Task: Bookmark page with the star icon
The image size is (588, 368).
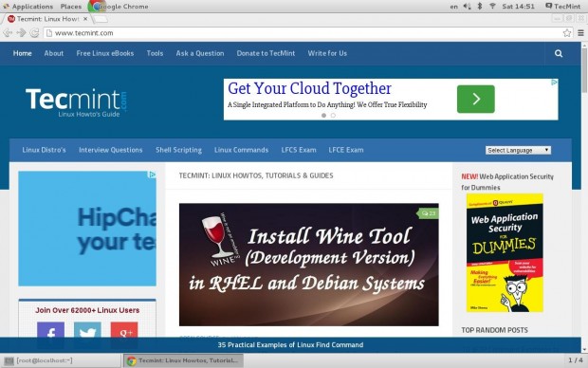Action: click(x=566, y=33)
